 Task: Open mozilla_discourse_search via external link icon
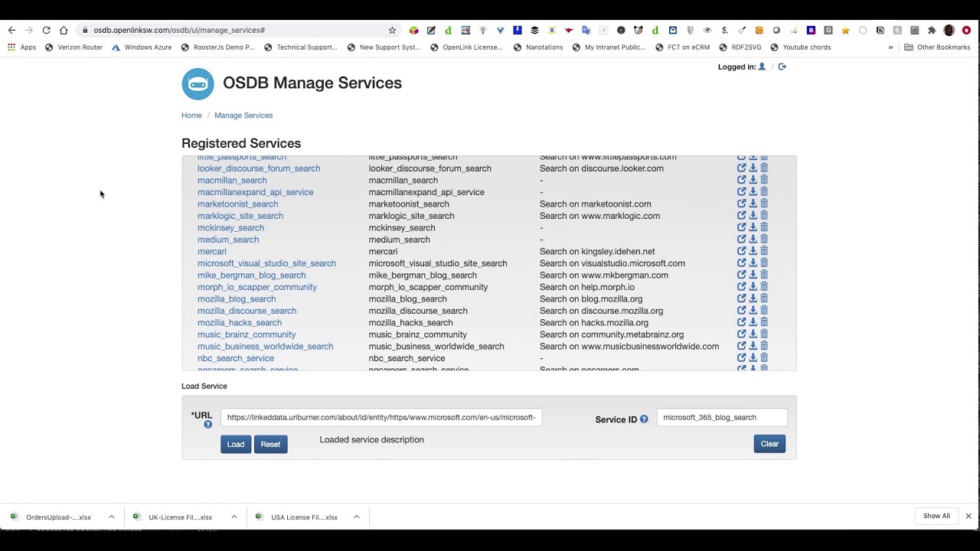point(741,310)
